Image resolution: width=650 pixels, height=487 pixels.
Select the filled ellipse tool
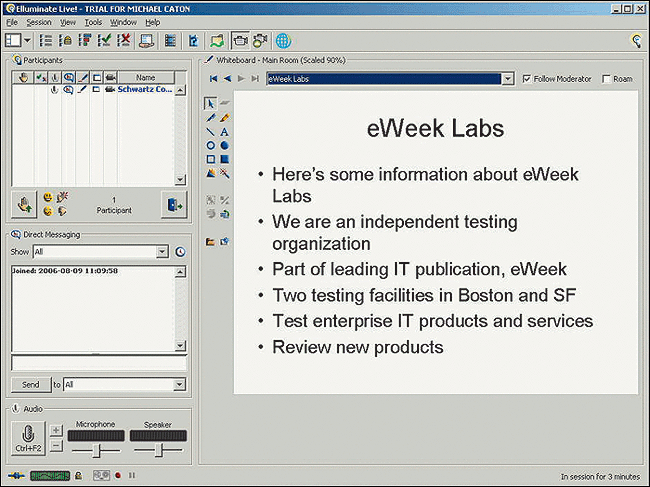[224, 145]
